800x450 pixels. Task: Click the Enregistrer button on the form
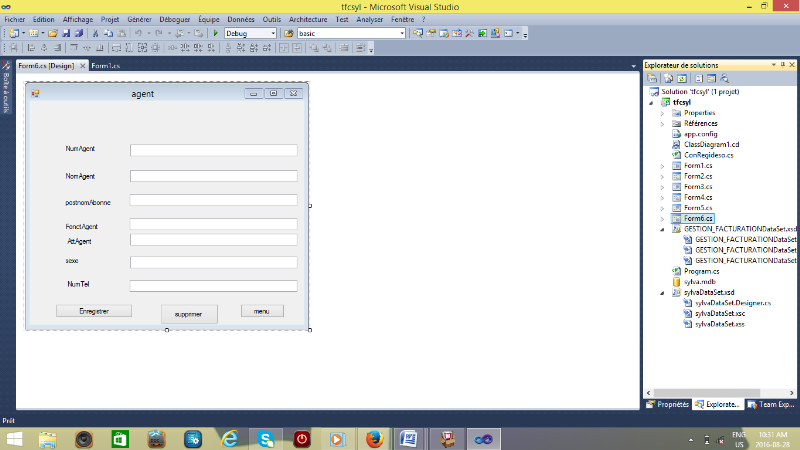94,311
